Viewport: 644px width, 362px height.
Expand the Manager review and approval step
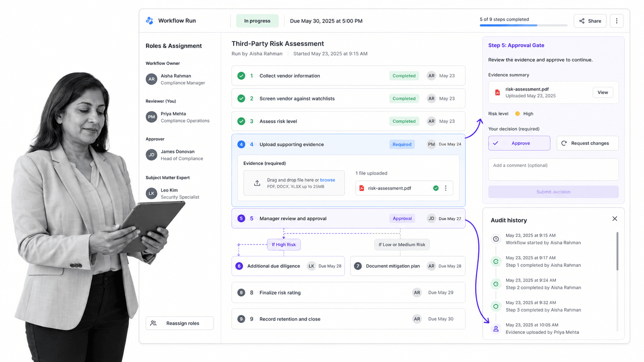[348, 219]
